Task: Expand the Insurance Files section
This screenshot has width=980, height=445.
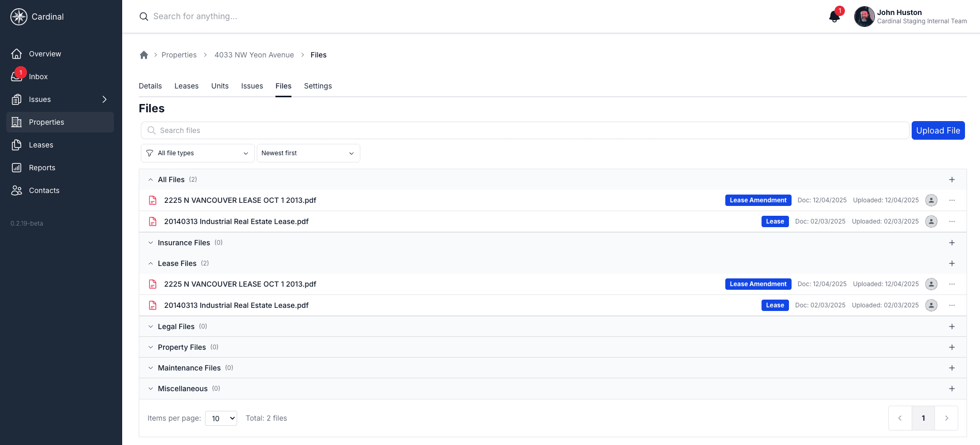Action: pos(151,243)
